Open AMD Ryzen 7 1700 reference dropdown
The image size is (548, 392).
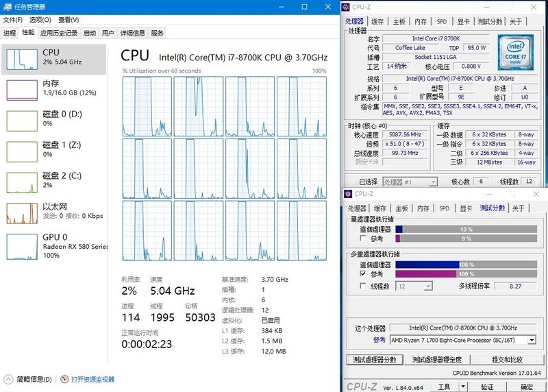click(463, 340)
